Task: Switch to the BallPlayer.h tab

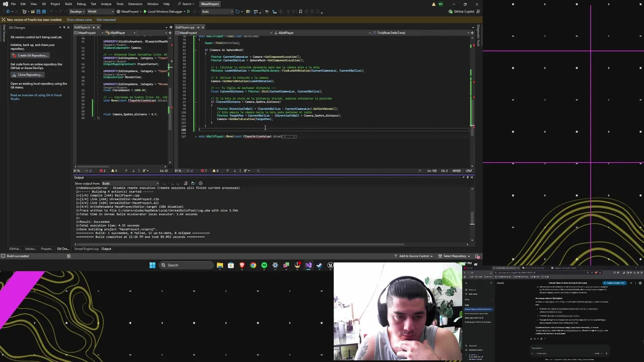Action: pyautogui.click(x=82, y=27)
